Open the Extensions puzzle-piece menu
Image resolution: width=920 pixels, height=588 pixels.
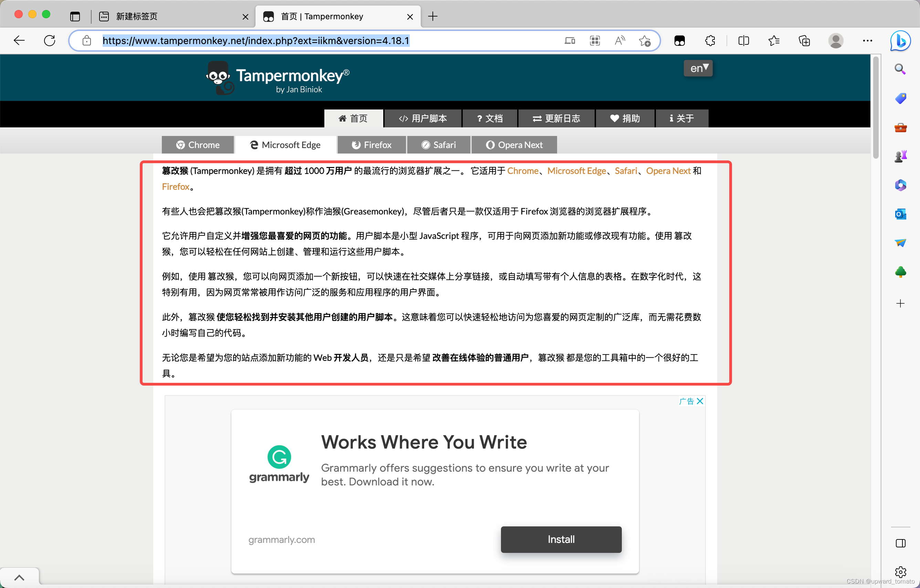(x=710, y=41)
